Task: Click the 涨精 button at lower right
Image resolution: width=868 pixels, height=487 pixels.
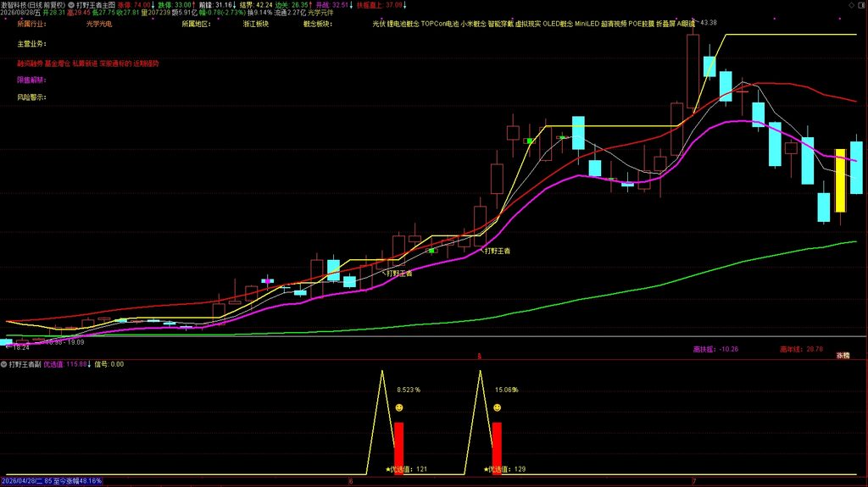Action: tap(843, 355)
